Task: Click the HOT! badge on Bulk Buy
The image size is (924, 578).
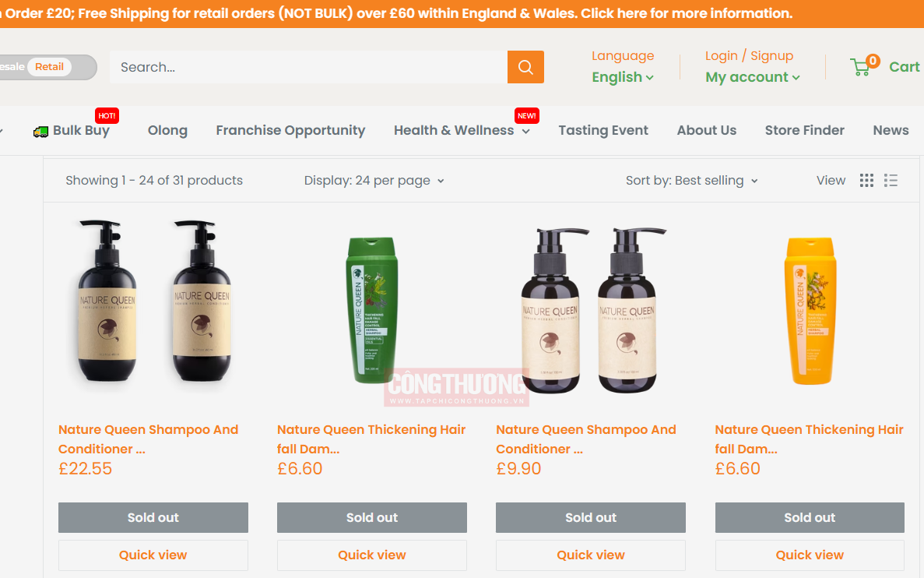Action: point(107,115)
